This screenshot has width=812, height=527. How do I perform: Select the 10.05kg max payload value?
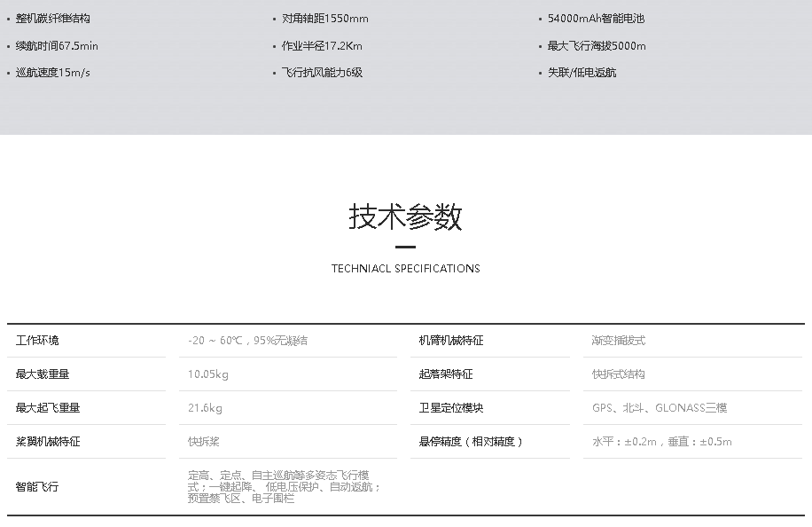tap(208, 374)
